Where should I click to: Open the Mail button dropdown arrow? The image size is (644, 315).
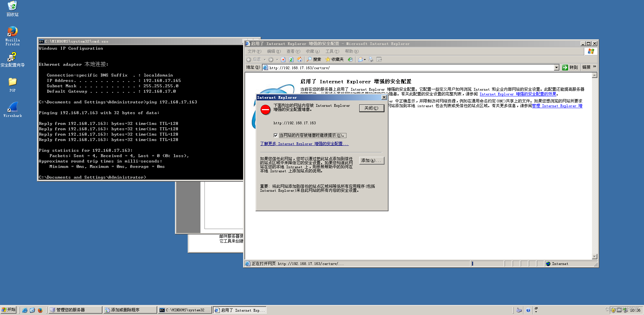tap(365, 59)
